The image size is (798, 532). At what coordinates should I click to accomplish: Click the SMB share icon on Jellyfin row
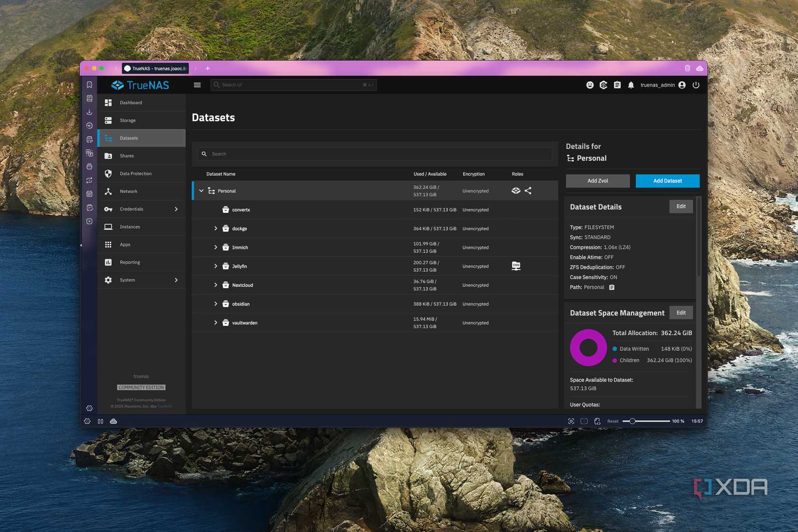click(x=516, y=266)
